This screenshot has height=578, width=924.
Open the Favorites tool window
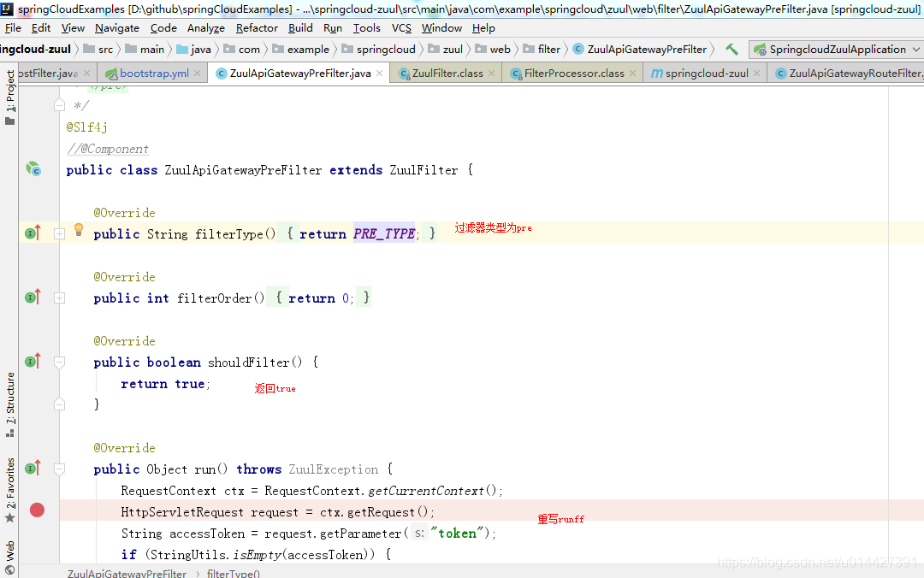tap(10, 490)
